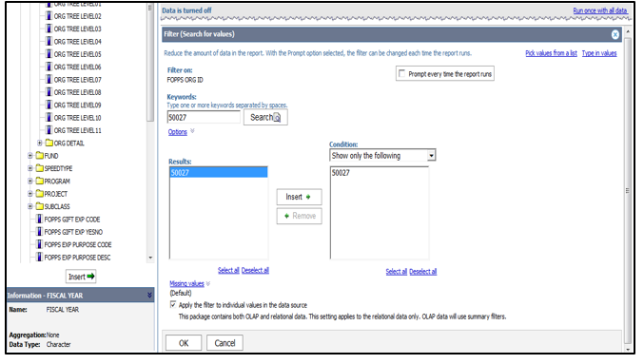The width and height of the screenshot is (644, 364).
Task: Click the ORG TREE LEVEL03 query item icon
Action: (49, 29)
